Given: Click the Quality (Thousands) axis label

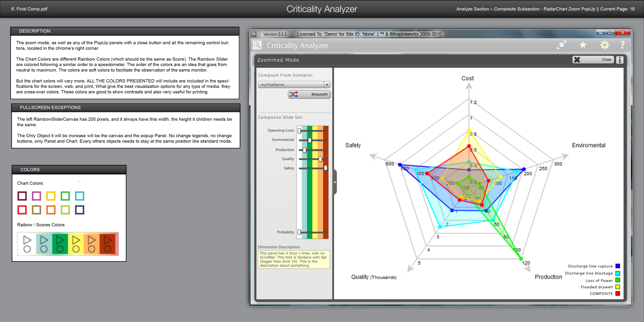Looking at the screenshot, I should (374, 277).
